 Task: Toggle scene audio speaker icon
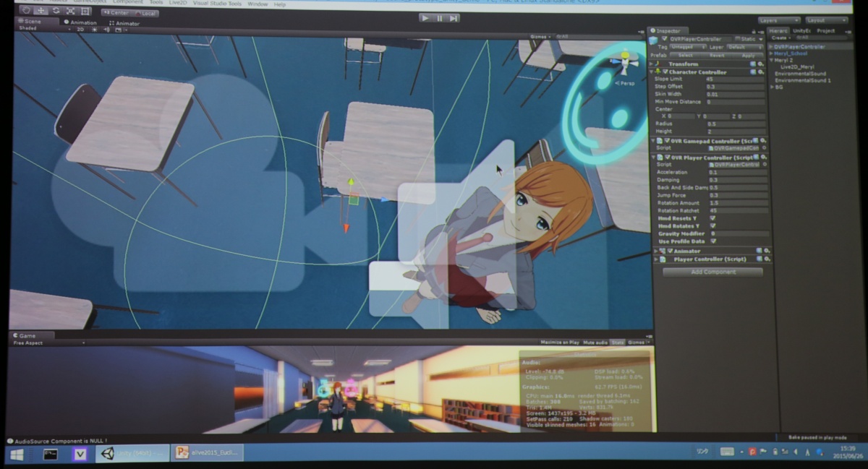pyautogui.click(x=106, y=30)
